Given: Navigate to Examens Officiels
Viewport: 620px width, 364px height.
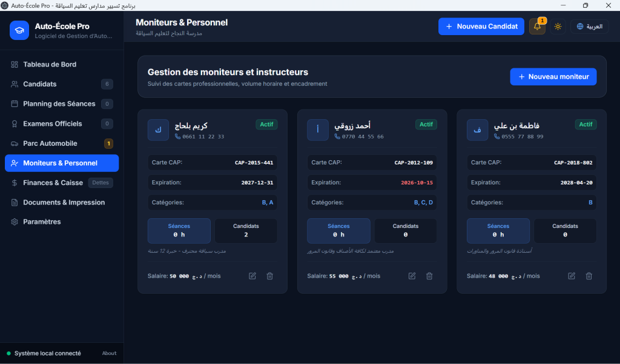Looking at the screenshot, I should [x=62, y=123].
